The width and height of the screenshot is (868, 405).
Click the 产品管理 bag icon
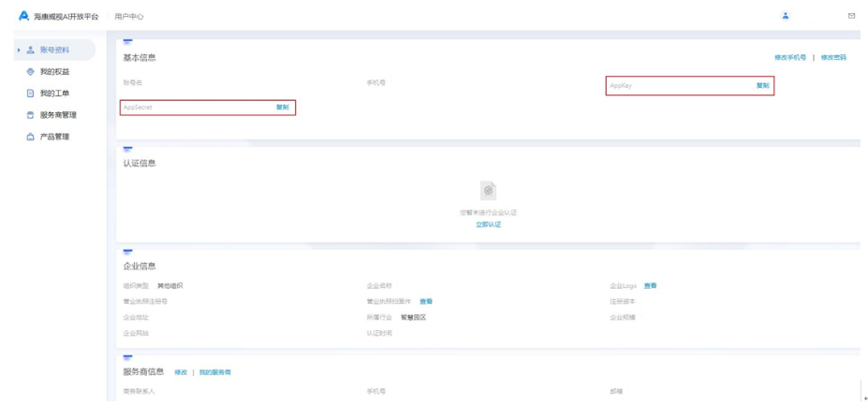click(31, 137)
